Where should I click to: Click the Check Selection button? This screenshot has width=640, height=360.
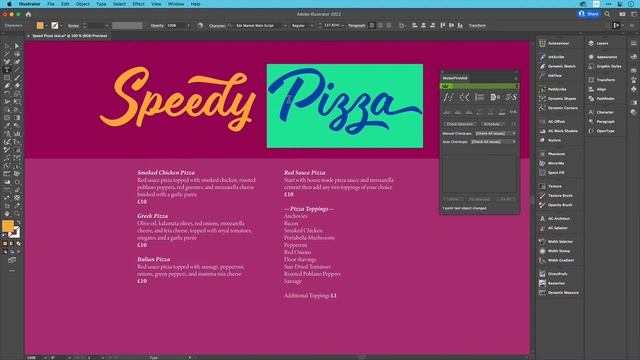point(460,124)
